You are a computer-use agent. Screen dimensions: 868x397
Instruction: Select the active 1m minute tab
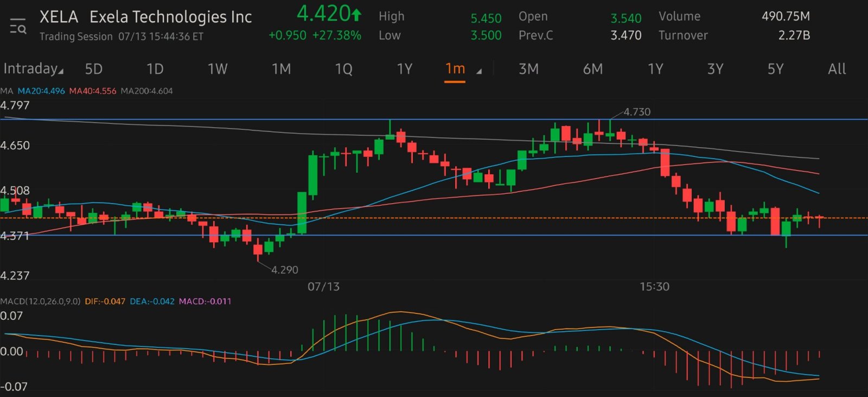(455, 69)
